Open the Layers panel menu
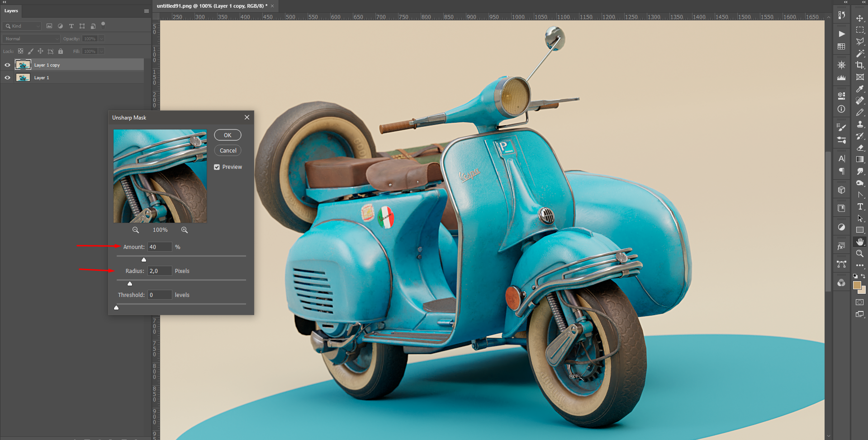 pos(146,10)
